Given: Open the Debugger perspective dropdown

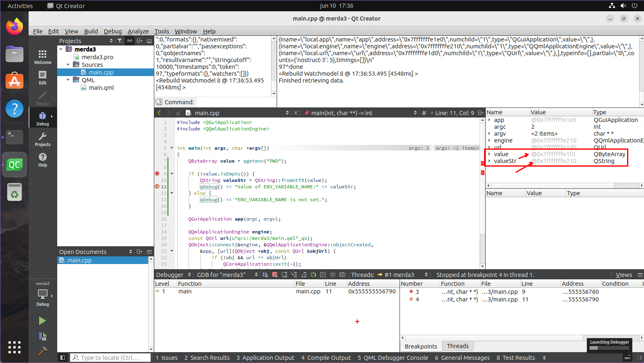Looking at the screenshot, I should click(174, 275).
